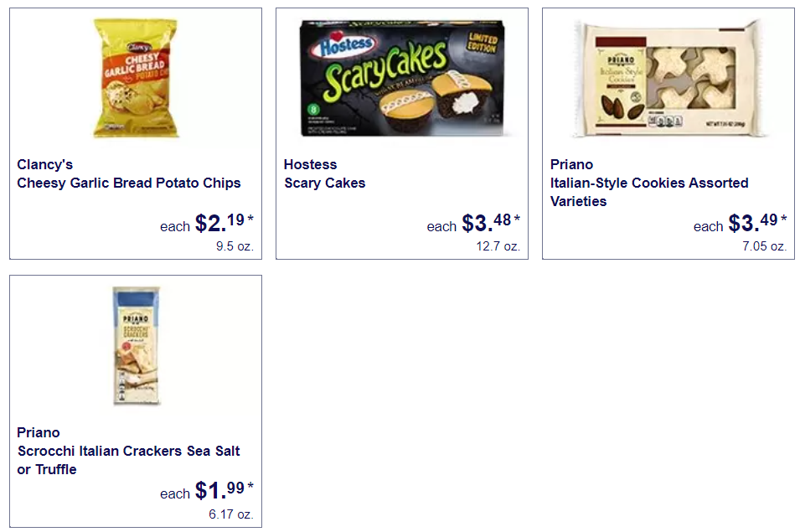Click the $3.49 price on cookies
Viewport: 800px width, 532px height.
click(757, 222)
